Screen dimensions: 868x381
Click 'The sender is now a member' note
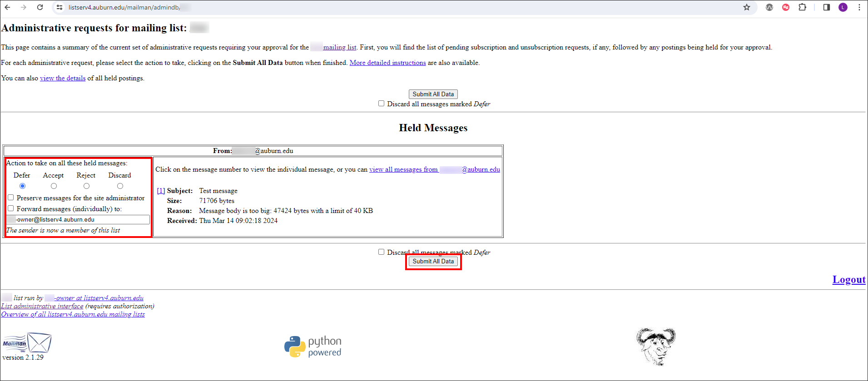tap(63, 230)
